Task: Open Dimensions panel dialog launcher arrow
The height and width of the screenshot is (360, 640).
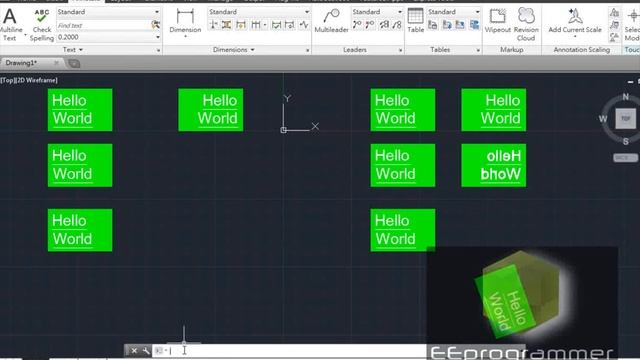Action: [x=307, y=50]
